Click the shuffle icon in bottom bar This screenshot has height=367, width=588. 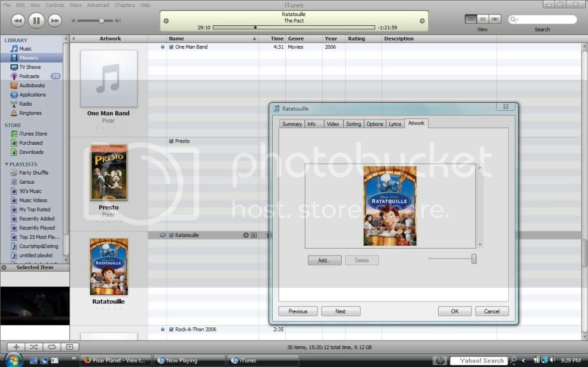(34, 347)
